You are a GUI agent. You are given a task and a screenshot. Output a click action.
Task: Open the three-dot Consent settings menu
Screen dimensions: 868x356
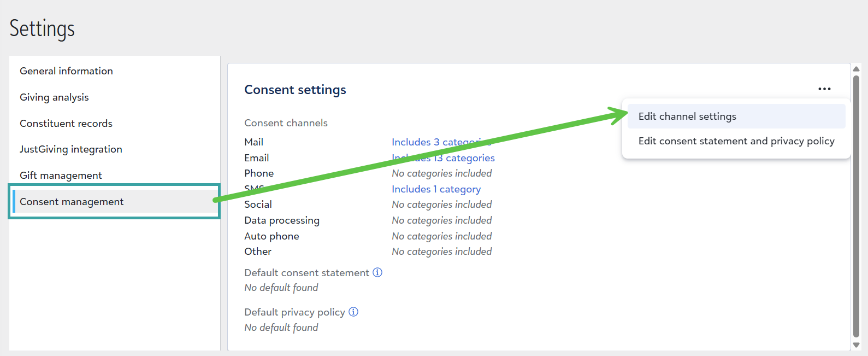(x=824, y=89)
